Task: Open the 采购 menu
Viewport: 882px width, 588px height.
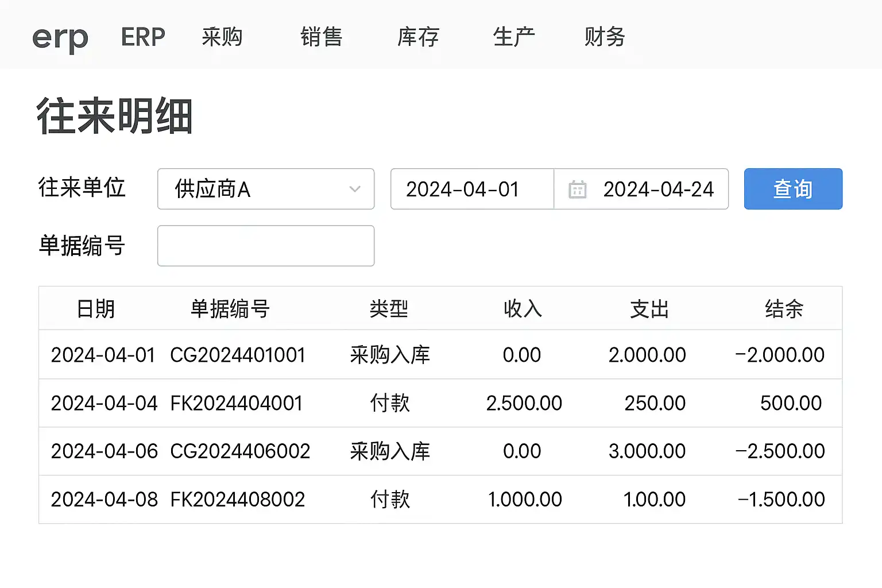Action: coord(222,37)
